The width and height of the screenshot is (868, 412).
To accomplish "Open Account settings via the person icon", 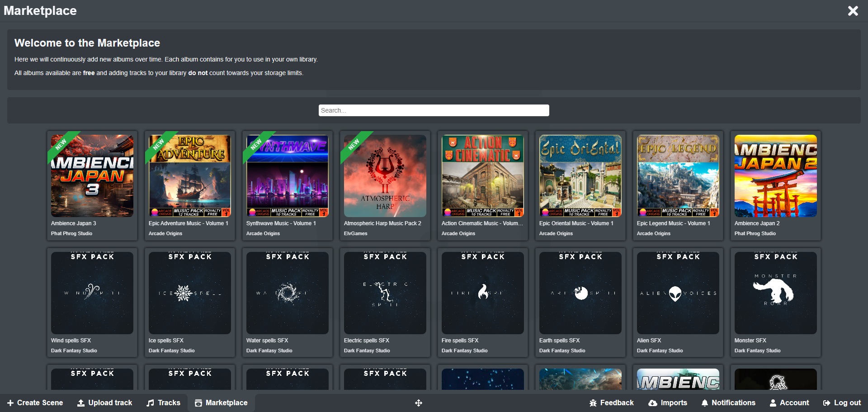I will pyautogui.click(x=773, y=403).
